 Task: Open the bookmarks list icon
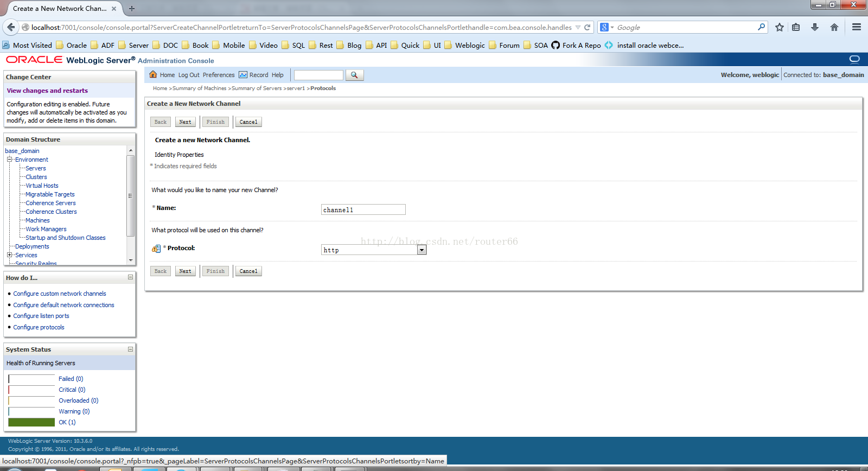point(796,27)
